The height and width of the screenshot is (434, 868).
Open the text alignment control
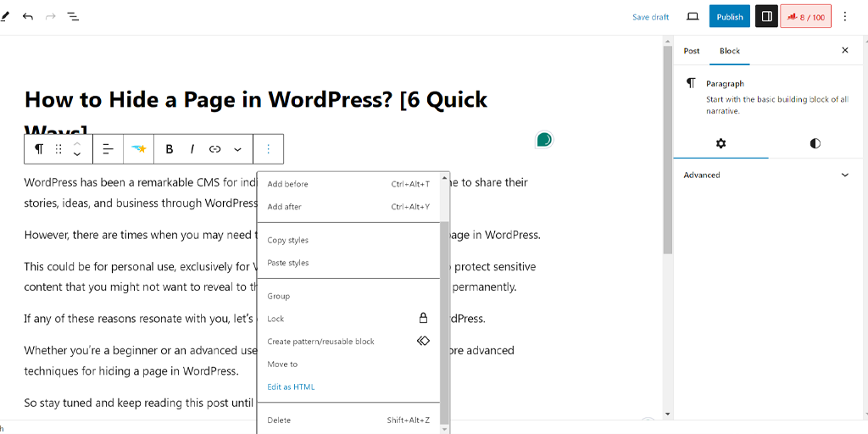[x=108, y=149]
